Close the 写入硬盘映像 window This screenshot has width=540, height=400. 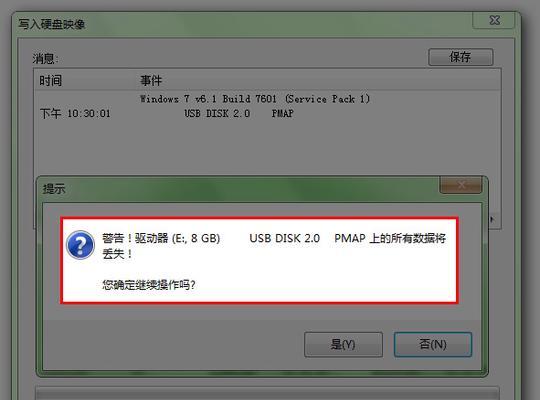pos(494,20)
